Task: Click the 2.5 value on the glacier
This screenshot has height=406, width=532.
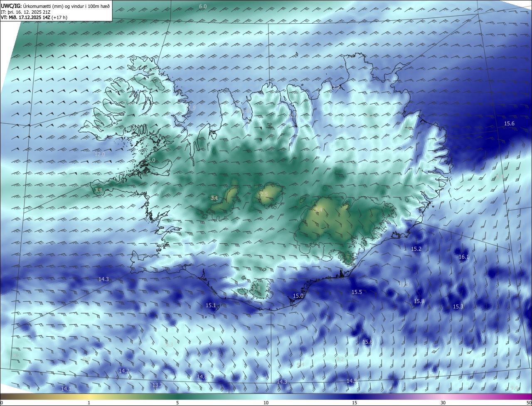Action: click(264, 194)
